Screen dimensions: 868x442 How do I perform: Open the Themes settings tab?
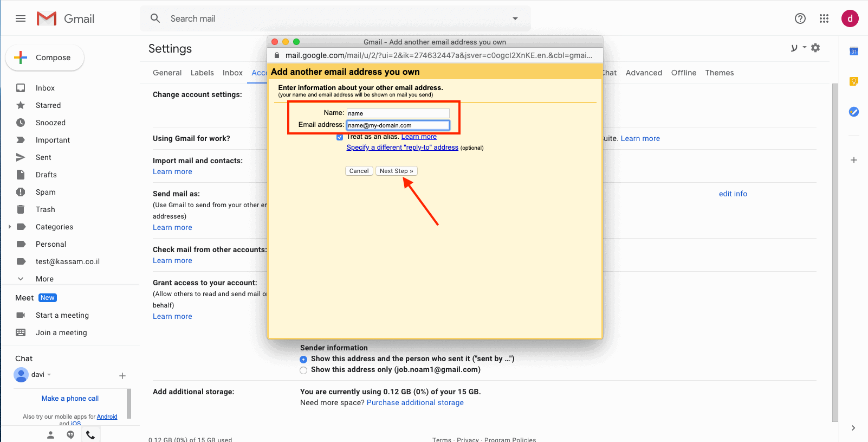click(720, 73)
